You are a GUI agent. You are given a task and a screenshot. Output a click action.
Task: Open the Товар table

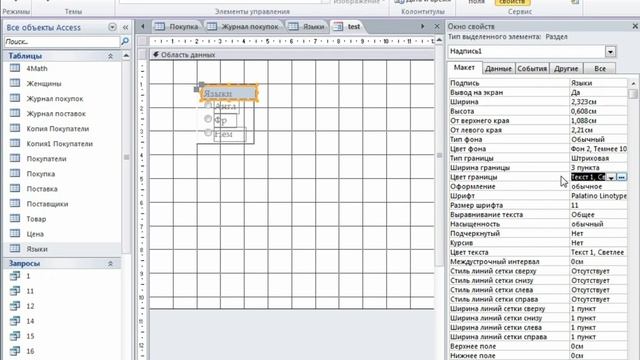pos(36,219)
